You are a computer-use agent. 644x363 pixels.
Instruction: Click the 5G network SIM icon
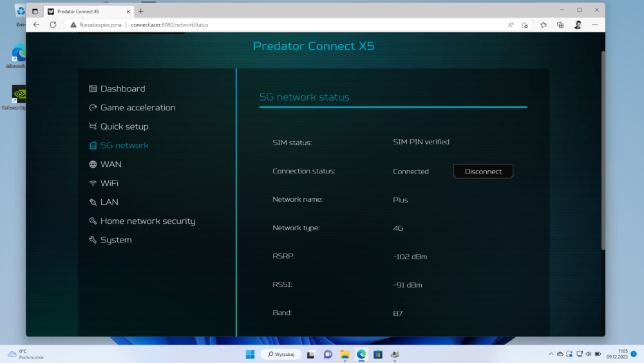pos(93,145)
